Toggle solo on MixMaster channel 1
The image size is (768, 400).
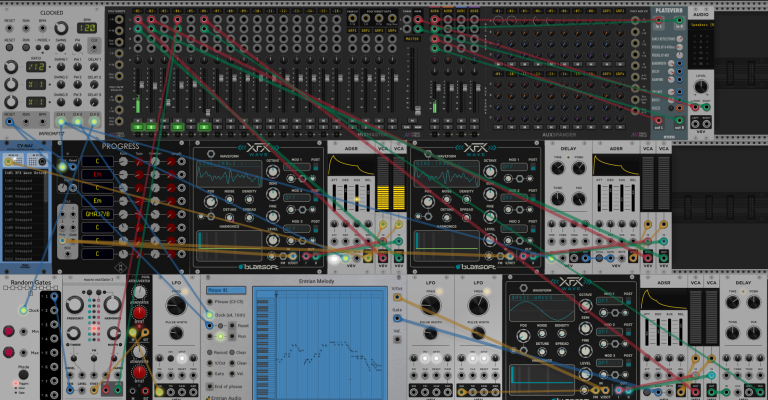coord(138,127)
